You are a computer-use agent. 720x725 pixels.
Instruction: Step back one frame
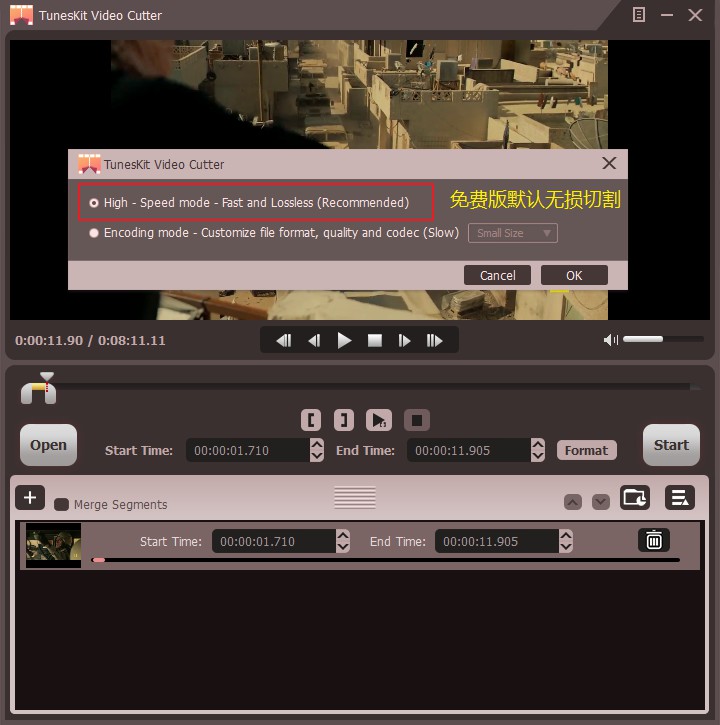314,341
